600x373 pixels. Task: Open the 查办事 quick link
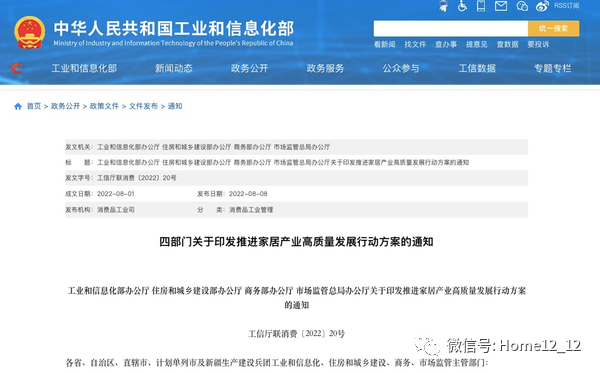tap(446, 44)
